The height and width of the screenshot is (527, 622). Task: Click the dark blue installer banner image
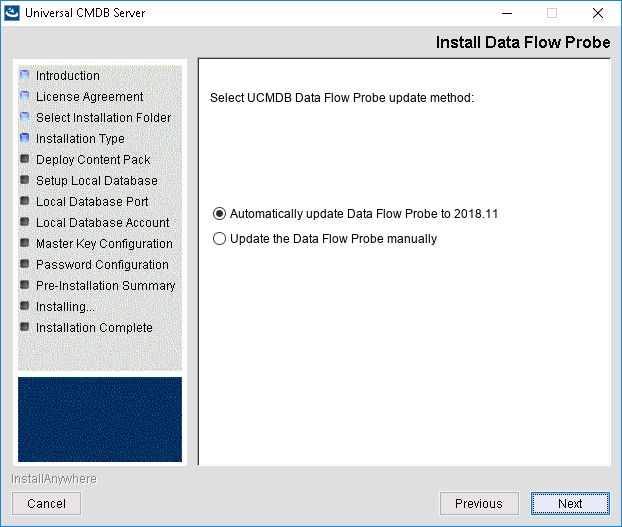coord(100,420)
